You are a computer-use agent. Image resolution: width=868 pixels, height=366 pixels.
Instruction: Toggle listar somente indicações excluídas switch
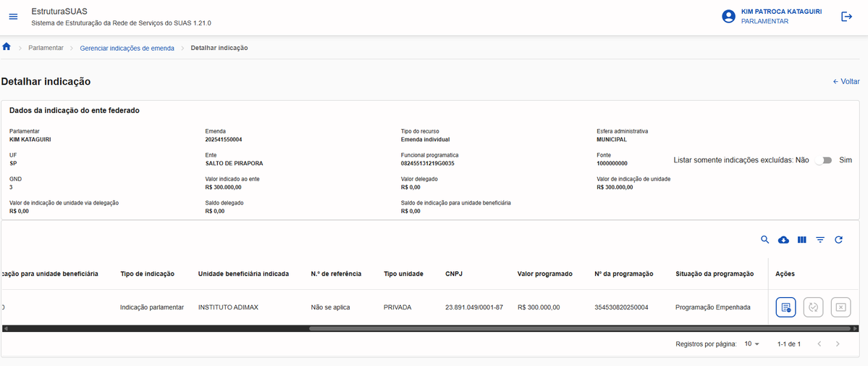tap(824, 160)
